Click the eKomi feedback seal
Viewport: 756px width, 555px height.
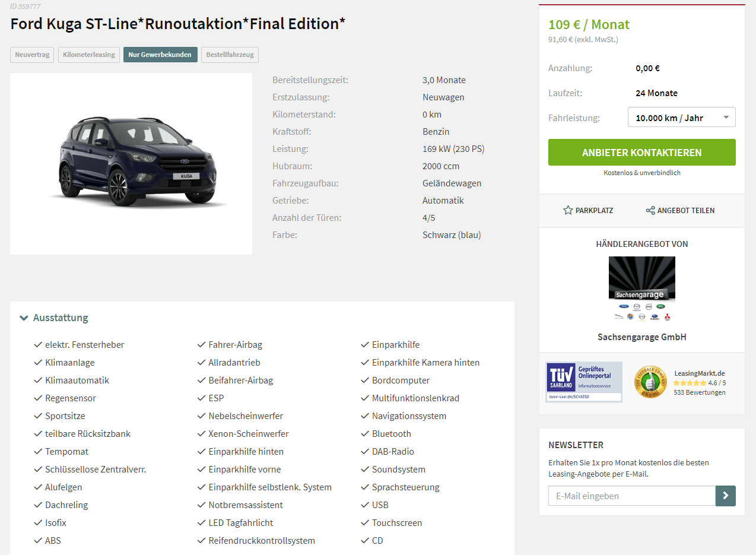[650, 382]
